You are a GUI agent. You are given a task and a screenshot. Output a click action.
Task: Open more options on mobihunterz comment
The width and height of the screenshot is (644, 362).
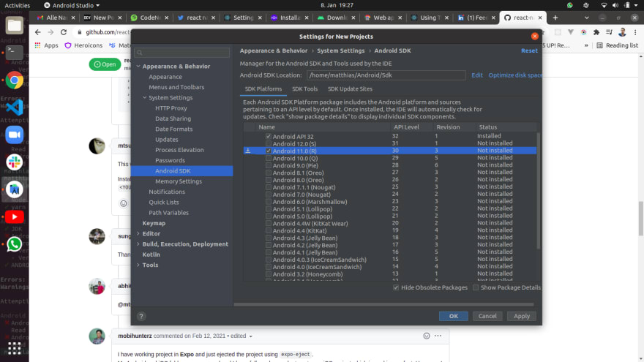coord(438,336)
